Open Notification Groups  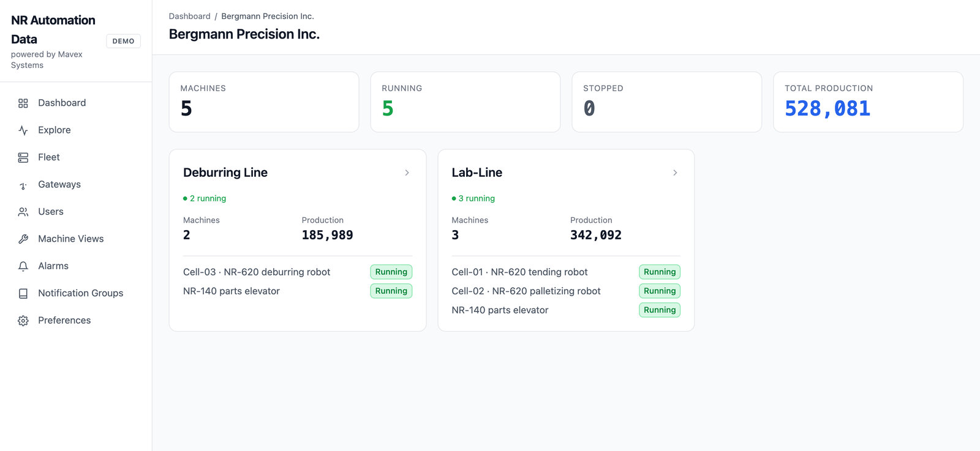pyautogui.click(x=76, y=293)
